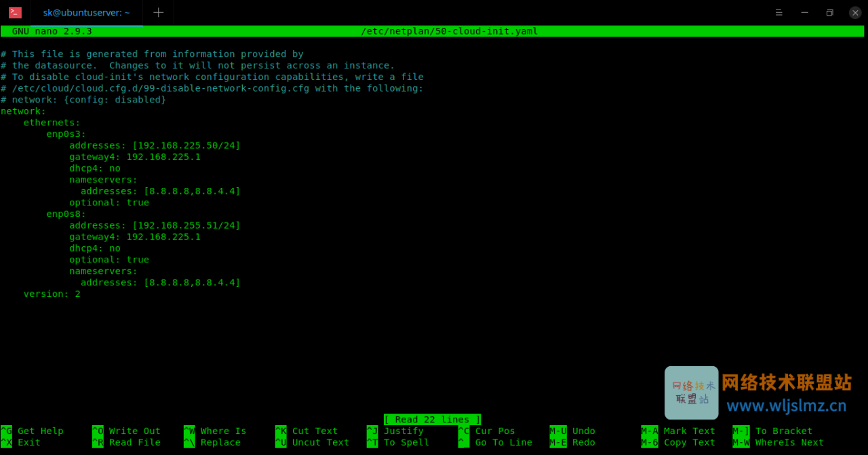
Task: Click the ^G Get Help shortcut
Action: (32, 431)
